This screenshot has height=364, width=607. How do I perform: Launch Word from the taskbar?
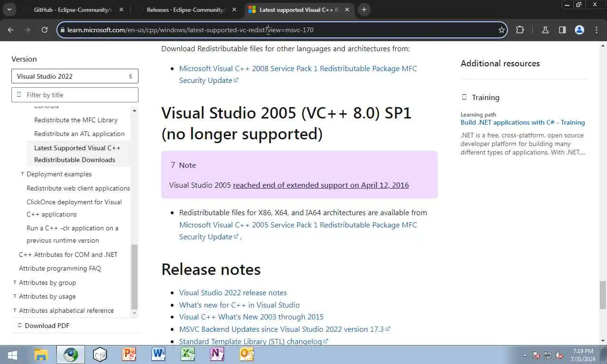(158, 355)
